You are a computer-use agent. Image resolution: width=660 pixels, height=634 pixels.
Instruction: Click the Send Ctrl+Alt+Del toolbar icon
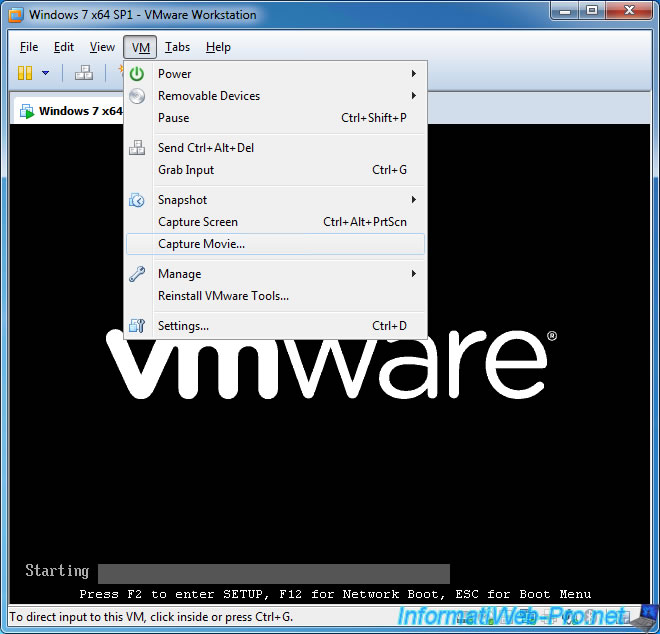84,73
